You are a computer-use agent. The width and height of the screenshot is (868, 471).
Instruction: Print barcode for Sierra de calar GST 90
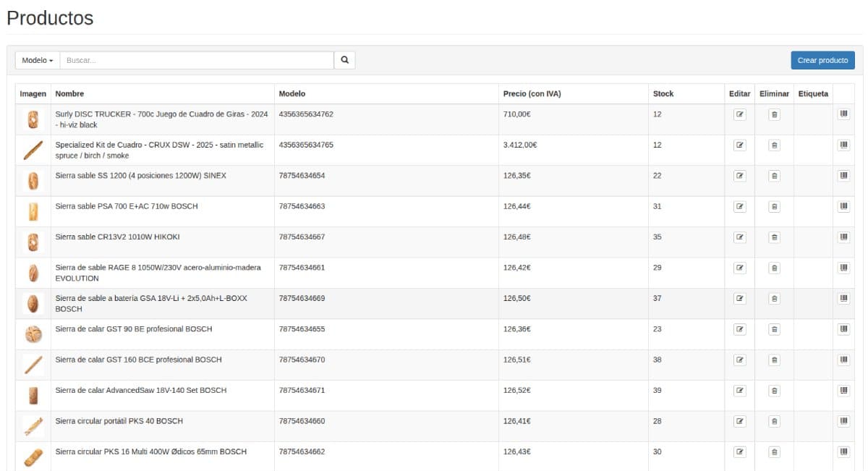[x=843, y=329]
